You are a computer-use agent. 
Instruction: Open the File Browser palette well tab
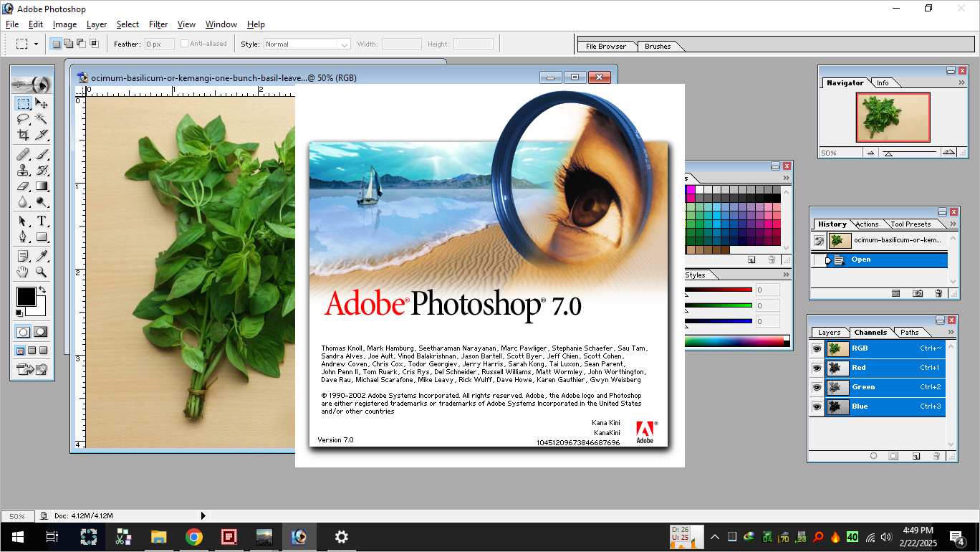coord(606,47)
